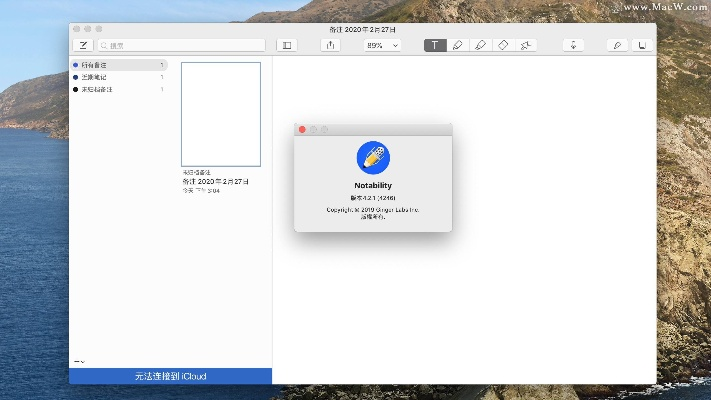Screen dimensions: 711x400
Task: Open the note thumbnail dated 2020年2月27日
Action: click(220, 114)
